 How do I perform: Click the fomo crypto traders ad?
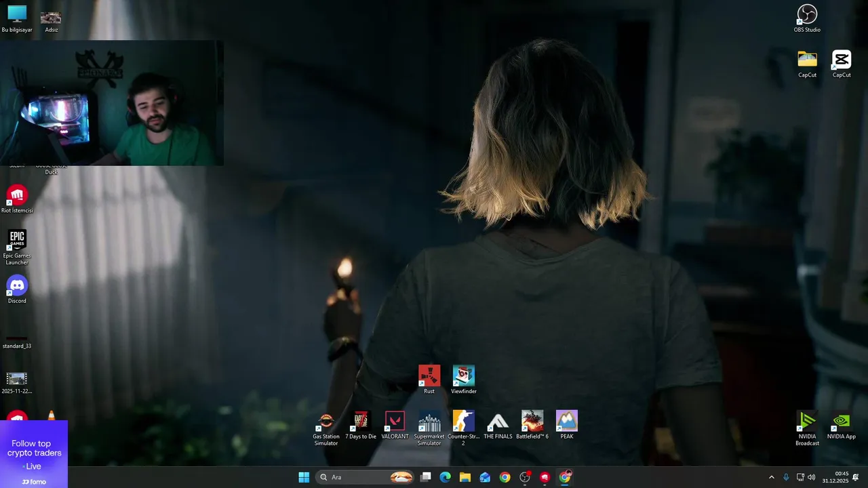(x=34, y=454)
